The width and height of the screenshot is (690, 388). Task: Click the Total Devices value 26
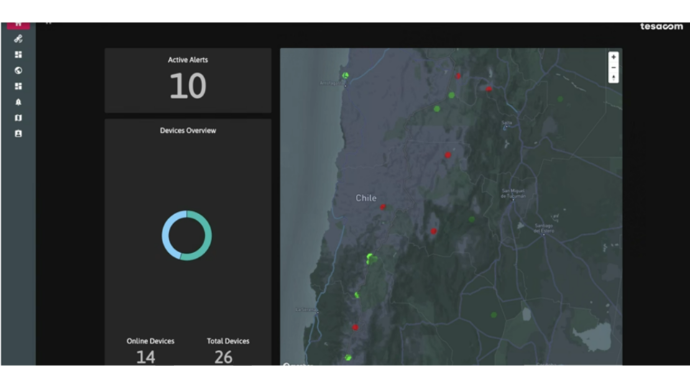point(224,357)
